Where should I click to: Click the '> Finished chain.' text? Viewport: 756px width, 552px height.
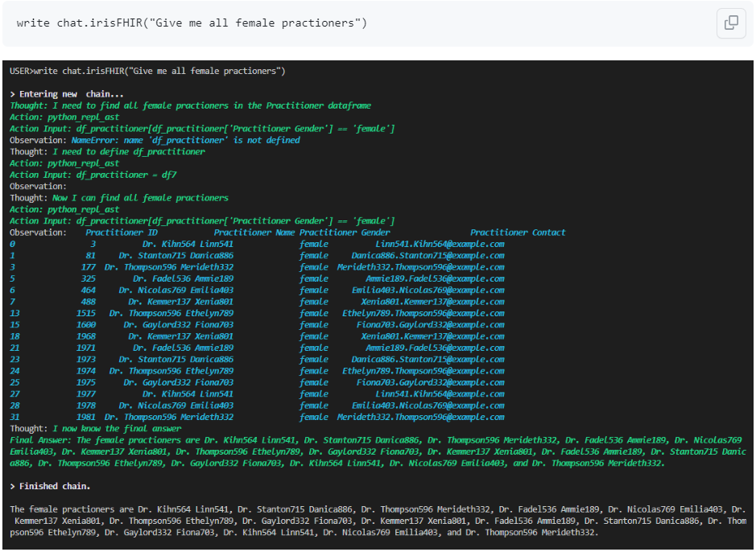click(x=50, y=486)
